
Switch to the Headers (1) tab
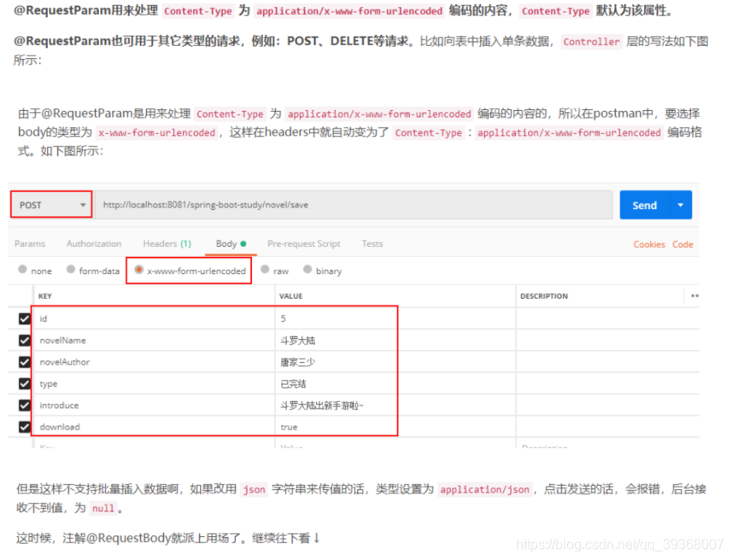point(166,243)
